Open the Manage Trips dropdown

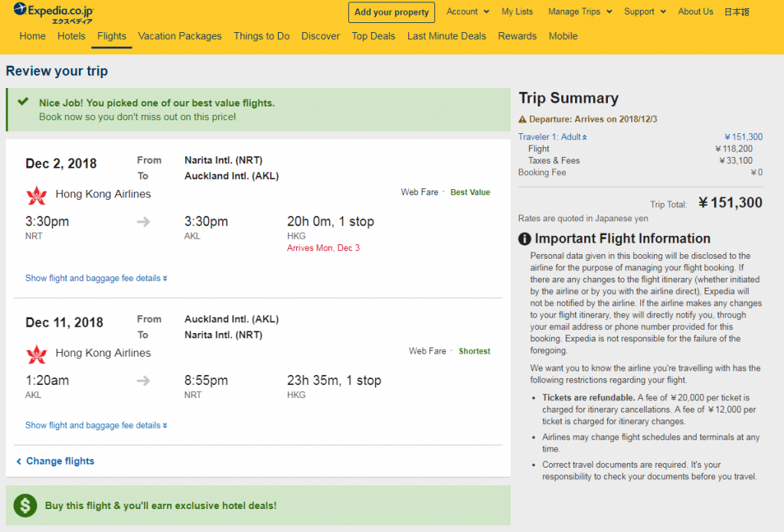580,11
